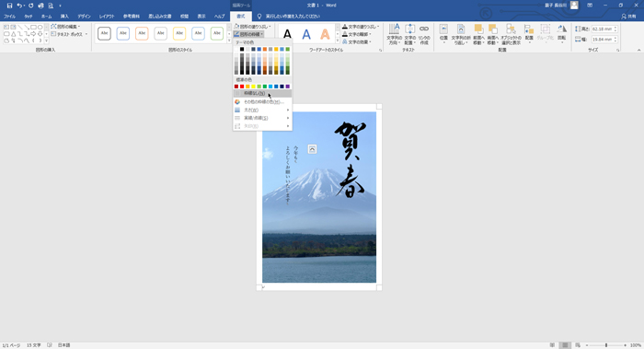The width and height of the screenshot is (644, 349).
Task: Apply the black A WordArt style
Action: click(x=287, y=34)
